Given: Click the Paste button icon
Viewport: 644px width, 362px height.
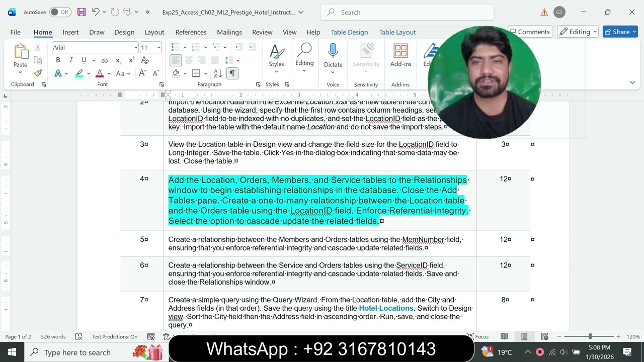Looking at the screenshot, I should [20, 51].
